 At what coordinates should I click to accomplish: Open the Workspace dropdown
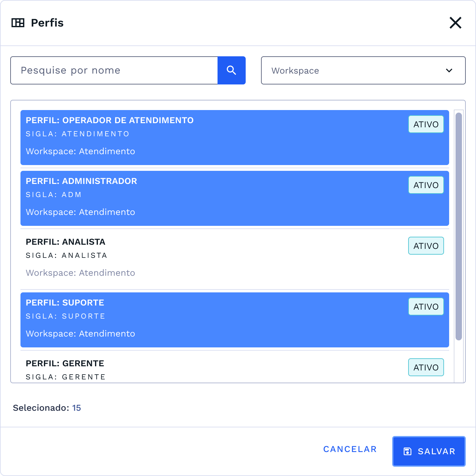click(363, 70)
